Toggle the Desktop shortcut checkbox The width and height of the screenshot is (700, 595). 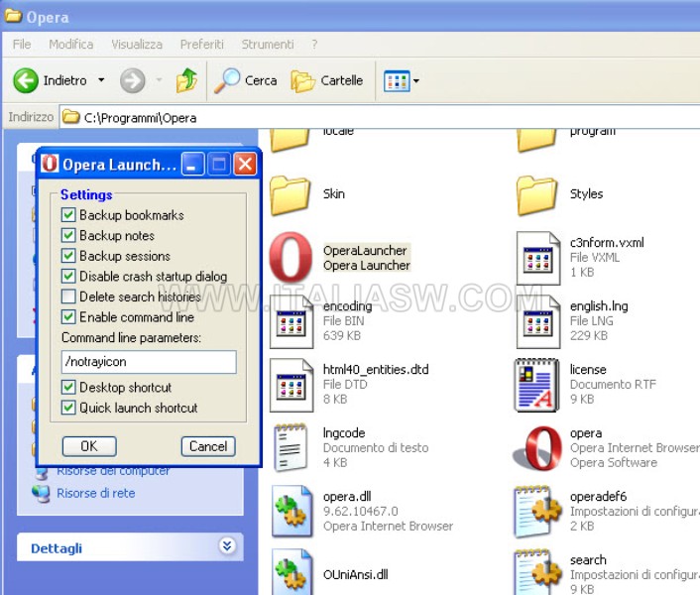click(x=68, y=387)
